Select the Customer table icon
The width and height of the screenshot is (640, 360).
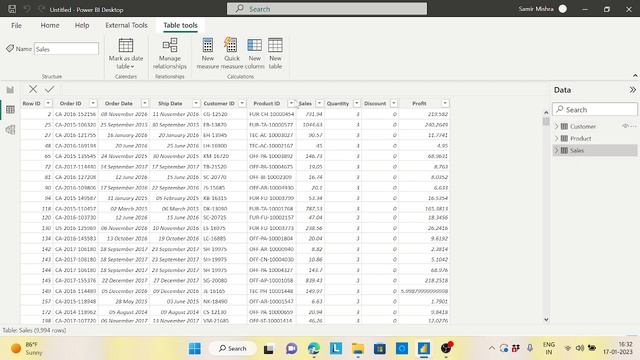(x=564, y=127)
